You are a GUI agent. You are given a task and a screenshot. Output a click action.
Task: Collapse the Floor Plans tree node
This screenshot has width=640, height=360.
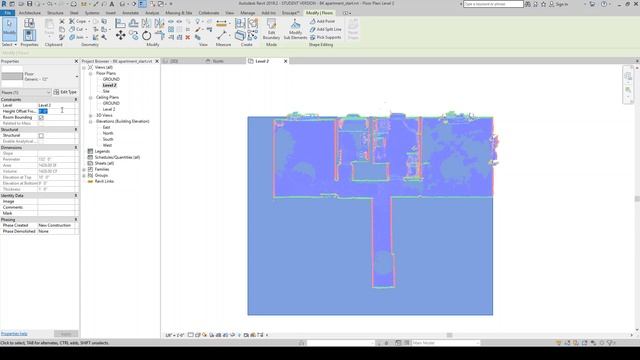point(91,73)
